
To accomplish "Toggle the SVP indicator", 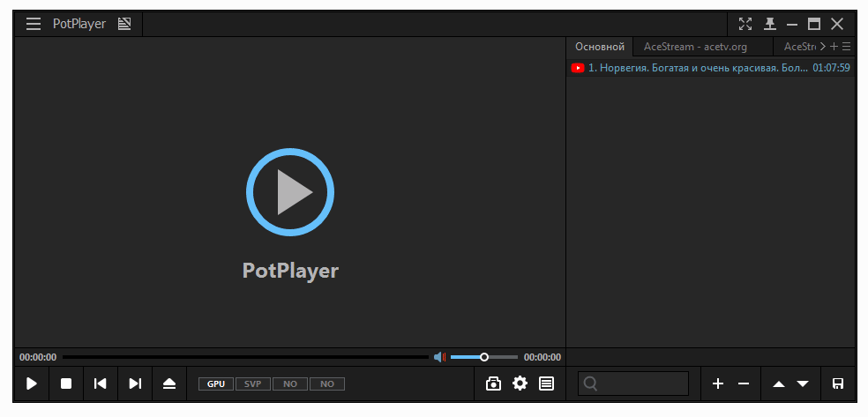I will point(253,383).
